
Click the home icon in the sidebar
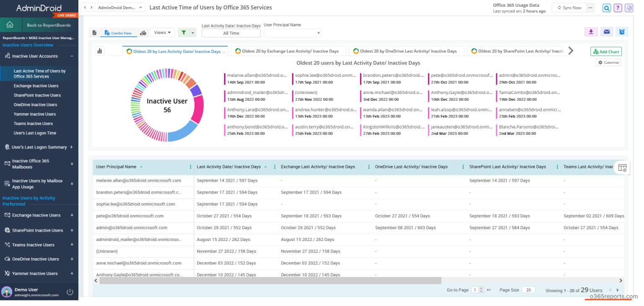10,25
